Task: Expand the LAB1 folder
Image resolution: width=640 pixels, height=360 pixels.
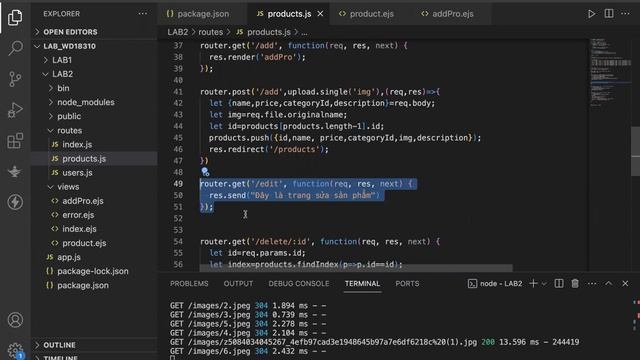Action: [x=94, y=60]
